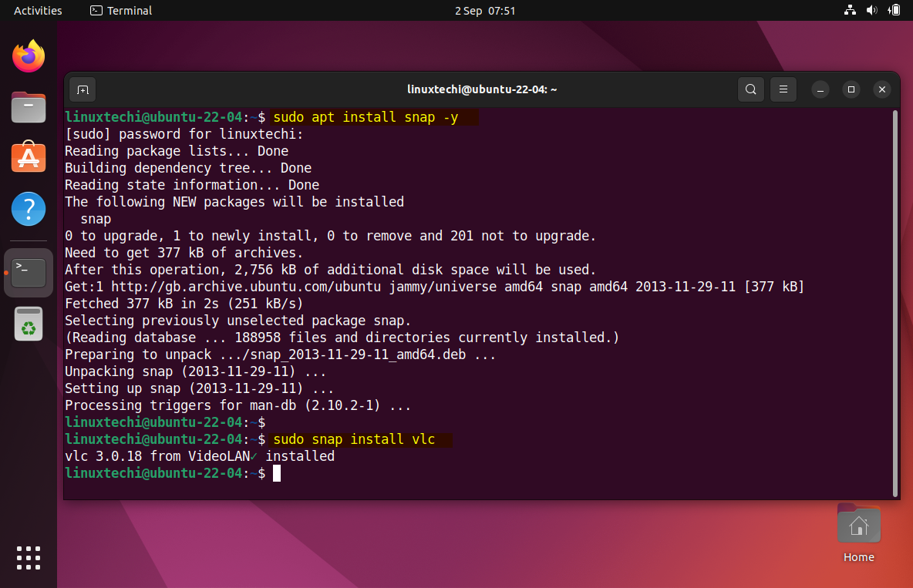The image size is (913, 588).
Task: Open the Files manager from the dock
Action: coord(29,107)
